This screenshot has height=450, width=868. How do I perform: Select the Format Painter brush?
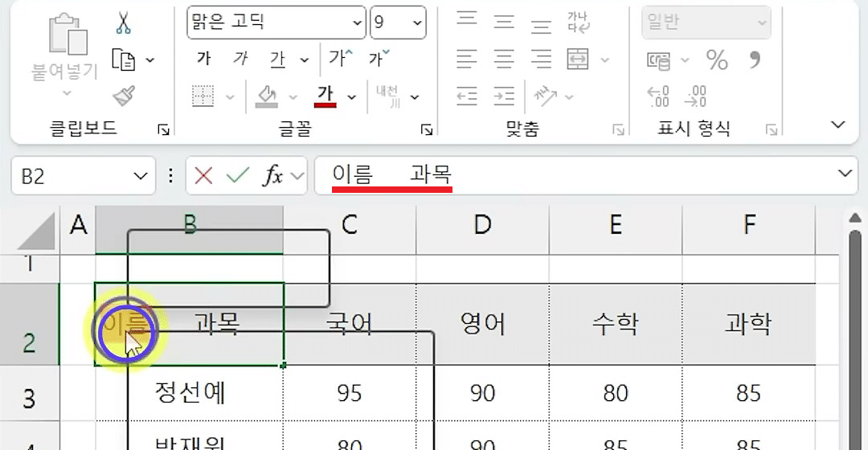[124, 96]
